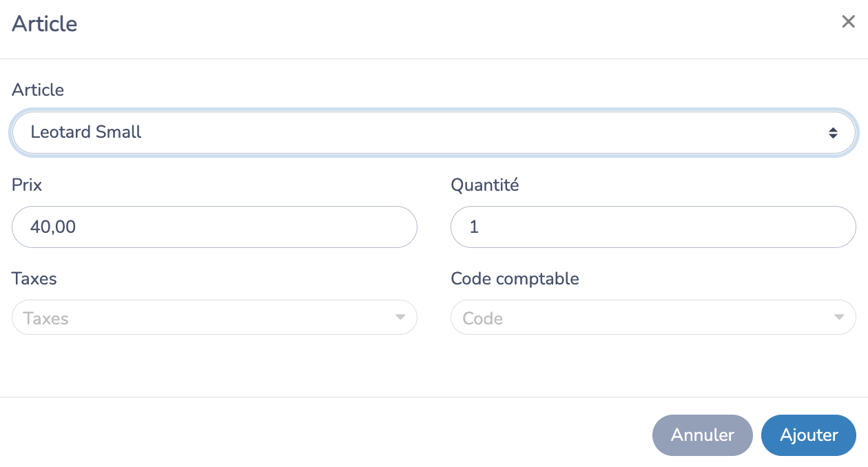Click the Quantité field label
Image resolution: width=868 pixels, height=467 pixels.
tap(484, 185)
